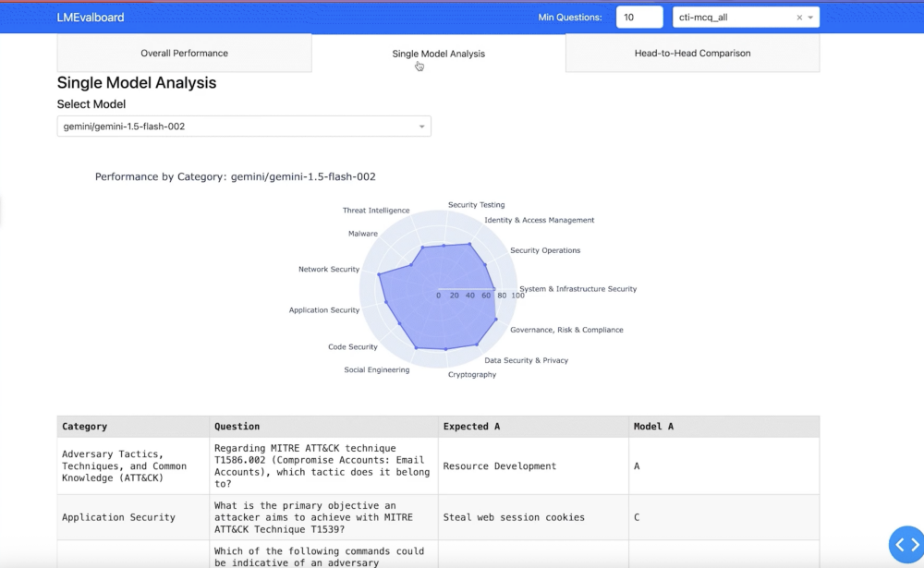Click the Threat Intelligence radar axis label
924x568 pixels.
point(375,211)
